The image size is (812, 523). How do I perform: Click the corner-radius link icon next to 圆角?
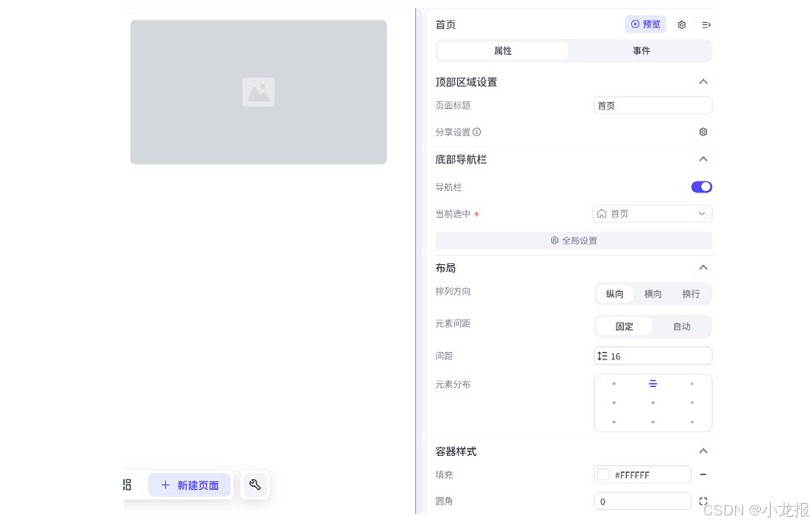tap(702, 501)
